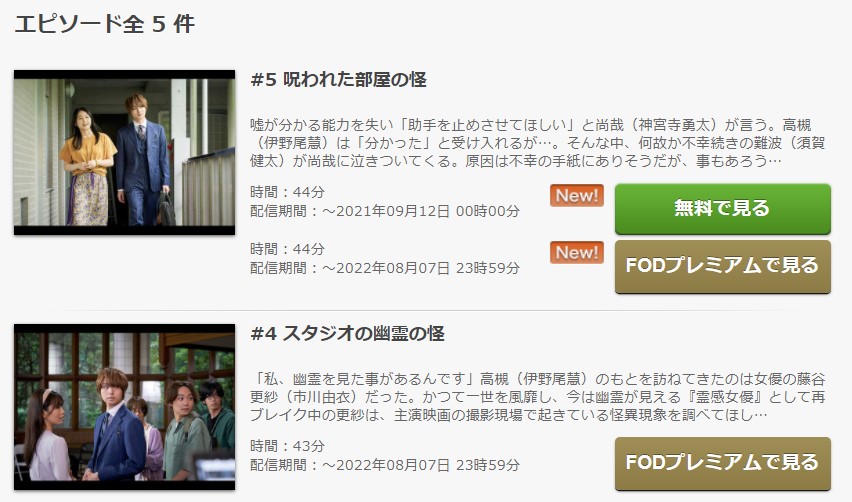Watch episode 5 free with 無料で見る
This screenshot has height=502, width=852.
coord(723,209)
